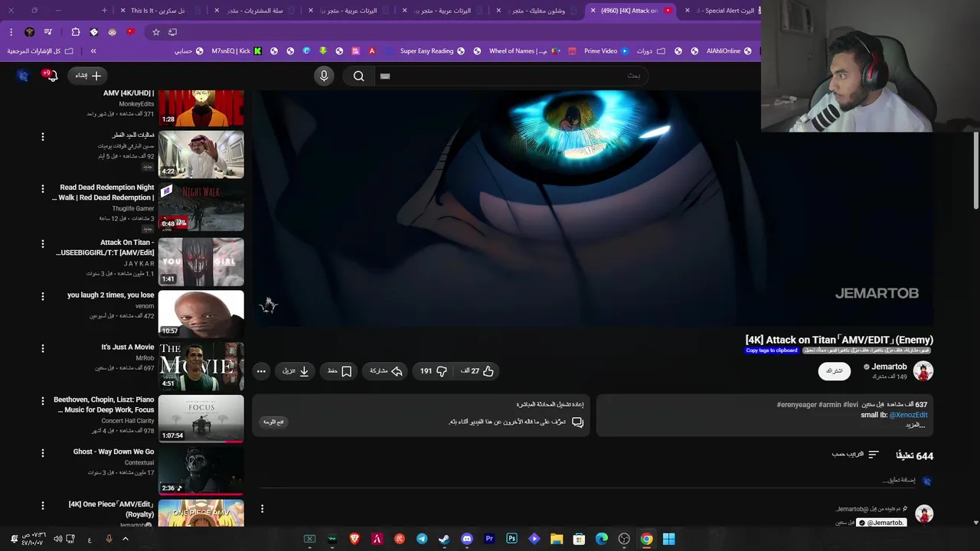980x551 pixels.
Task: Click the Share (مشاركة) button
Action: coord(386,371)
